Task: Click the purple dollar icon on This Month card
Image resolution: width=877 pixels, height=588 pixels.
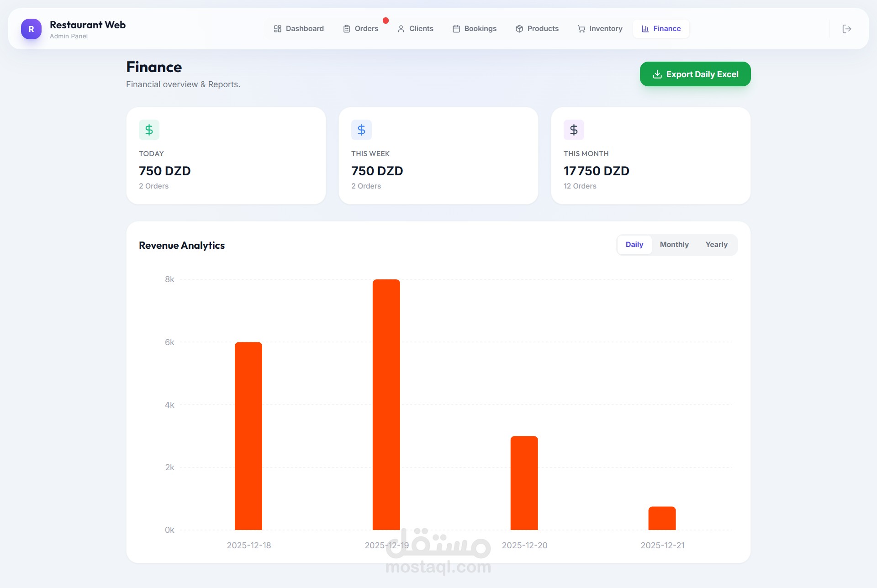Action: [x=574, y=130]
